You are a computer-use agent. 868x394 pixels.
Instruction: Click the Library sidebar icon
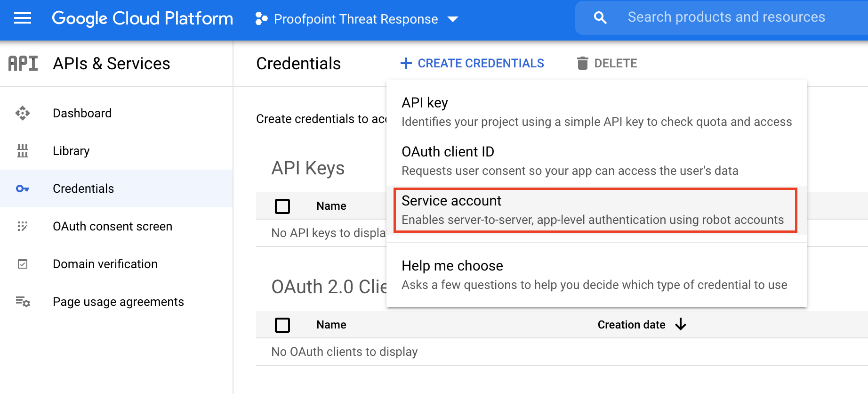click(x=23, y=151)
